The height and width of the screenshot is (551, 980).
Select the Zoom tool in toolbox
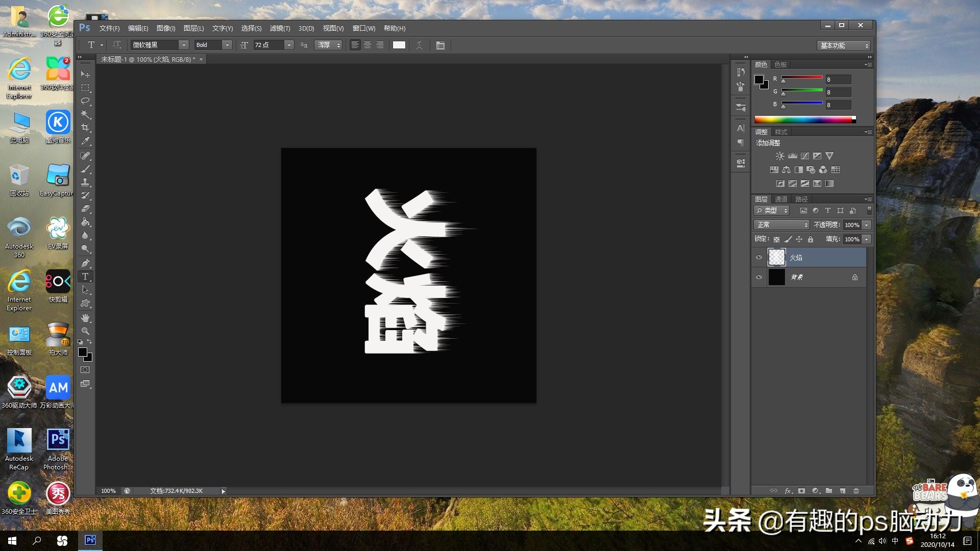click(85, 331)
